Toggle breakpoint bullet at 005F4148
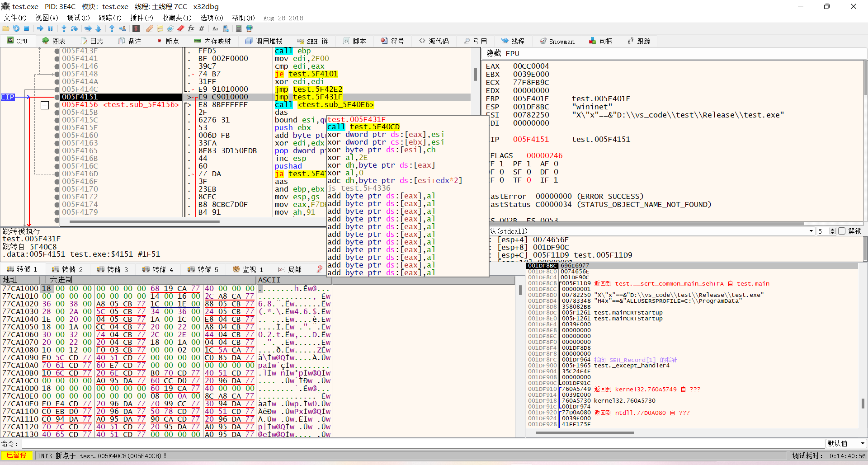 [x=57, y=74]
